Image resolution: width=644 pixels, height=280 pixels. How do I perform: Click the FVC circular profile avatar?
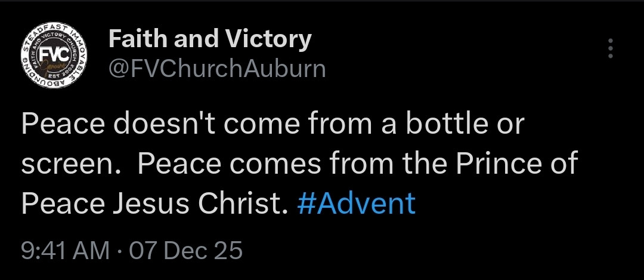tap(54, 55)
